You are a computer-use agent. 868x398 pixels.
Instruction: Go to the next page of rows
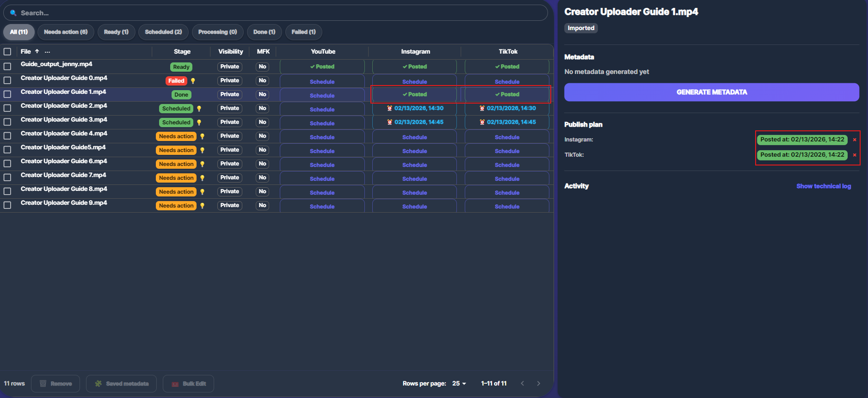pyautogui.click(x=538, y=383)
